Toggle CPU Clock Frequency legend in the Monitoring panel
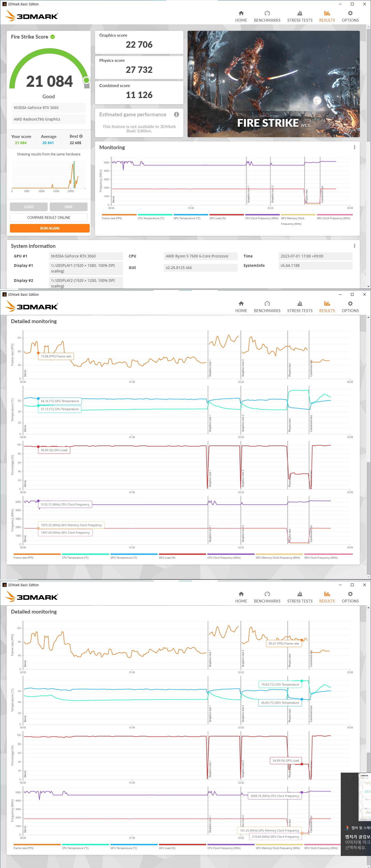 point(262,217)
